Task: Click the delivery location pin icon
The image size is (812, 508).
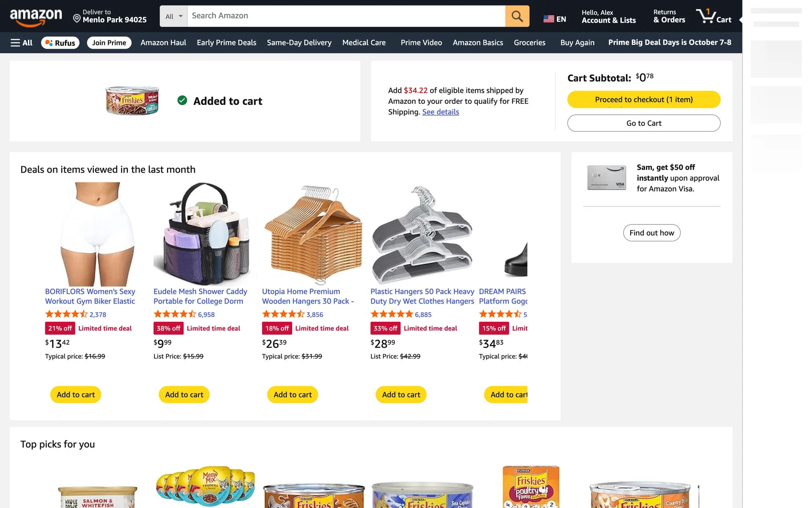Action: pyautogui.click(x=77, y=19)
